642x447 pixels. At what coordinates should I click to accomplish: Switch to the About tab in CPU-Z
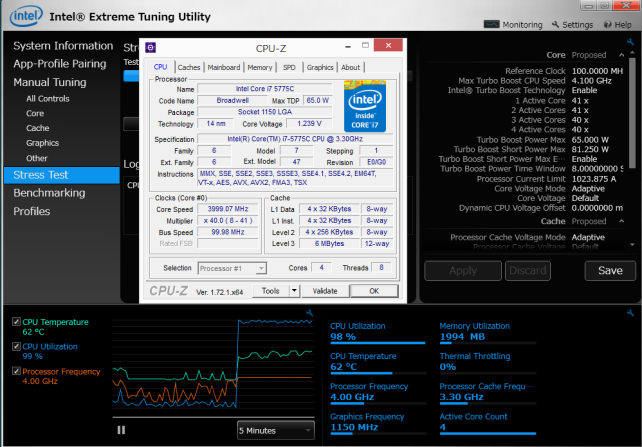tap(350, 67)
